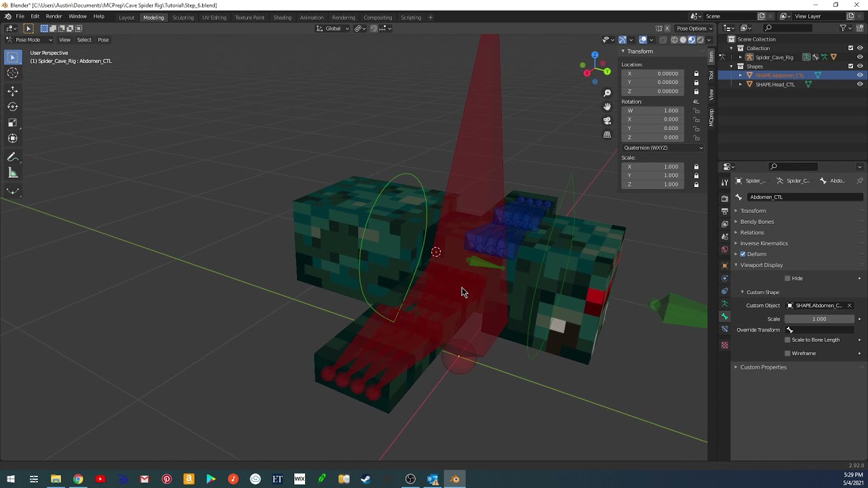Clear the SHAPE.Abdomen_C custom object
Screen dimensions: 868x488
(x=849, y=306)
